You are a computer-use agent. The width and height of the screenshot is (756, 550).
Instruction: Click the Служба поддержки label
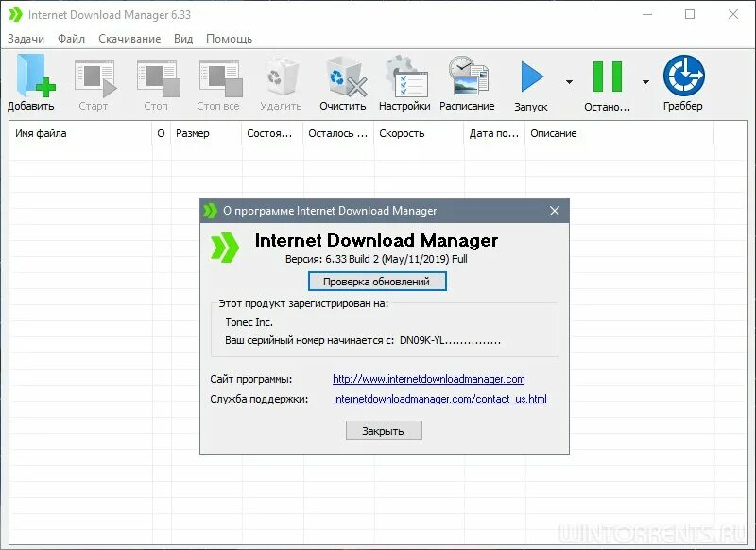click(x=259, y=399)
